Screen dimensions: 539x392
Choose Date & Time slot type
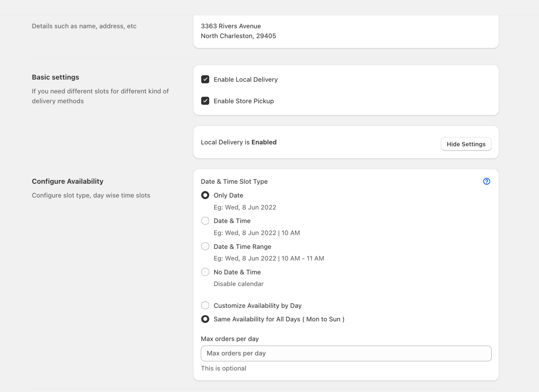click(x=205, y=221)
